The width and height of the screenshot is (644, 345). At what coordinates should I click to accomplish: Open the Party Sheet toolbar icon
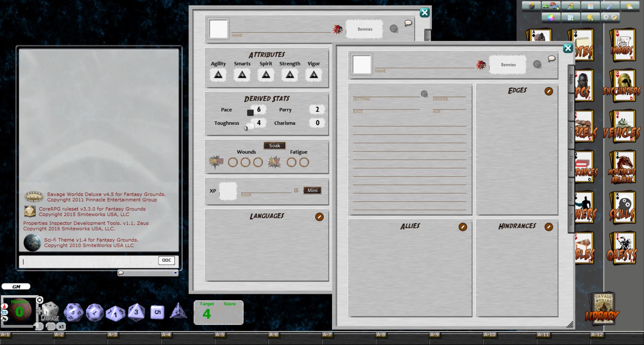[571, 6]
